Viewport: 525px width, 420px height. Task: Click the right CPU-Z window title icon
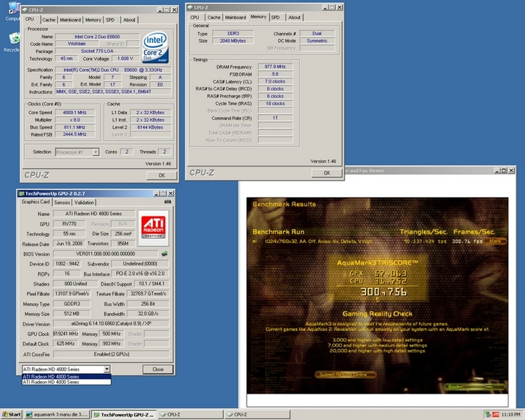pos(190,7)
